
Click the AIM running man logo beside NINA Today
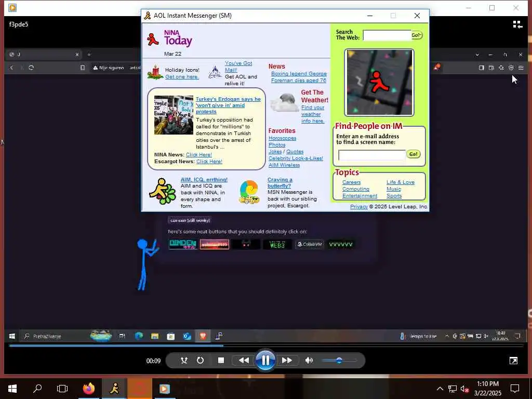153,39
